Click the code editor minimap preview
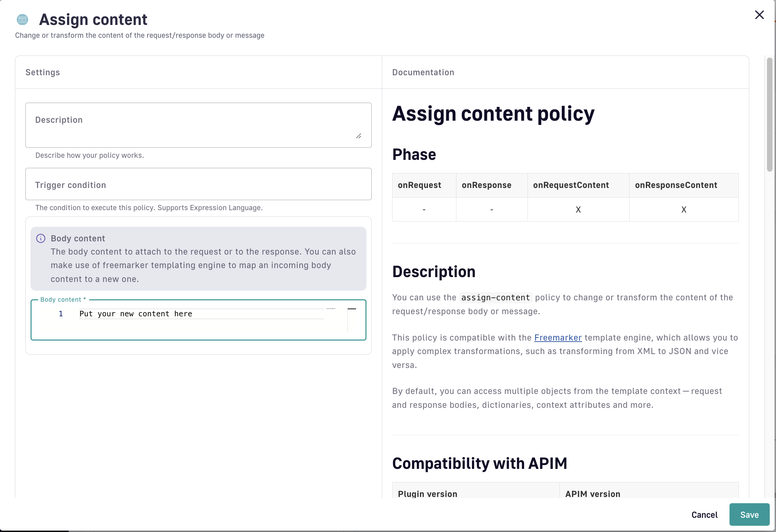This screenshot has width=776, height=532. tap(331, 309)
